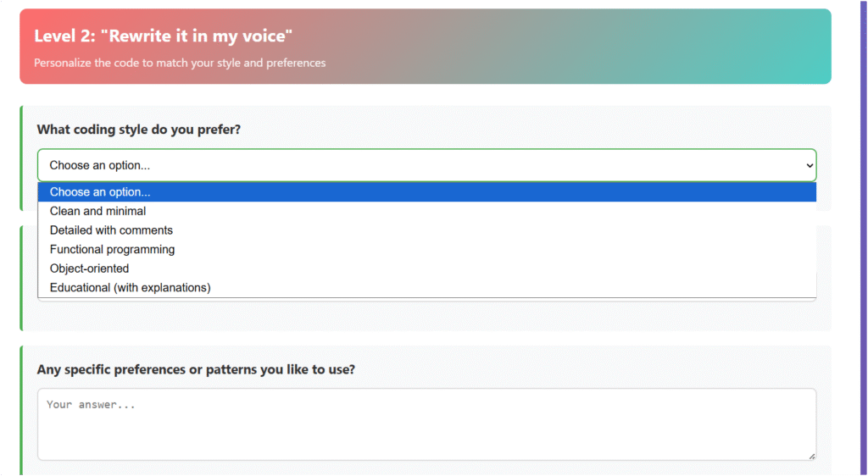
Task: Click the "Any specific preferences or patterns" label
Action: pyautogui.click(x=196, y=370)
